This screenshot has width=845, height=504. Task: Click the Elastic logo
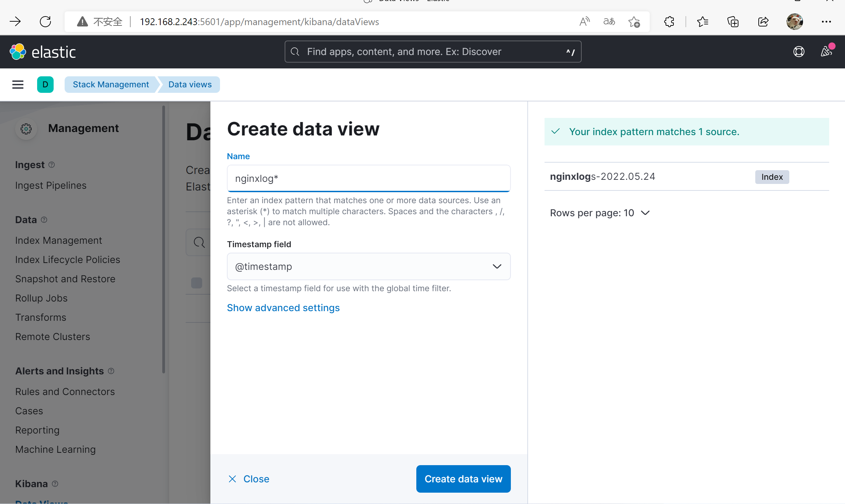(43, 52)
